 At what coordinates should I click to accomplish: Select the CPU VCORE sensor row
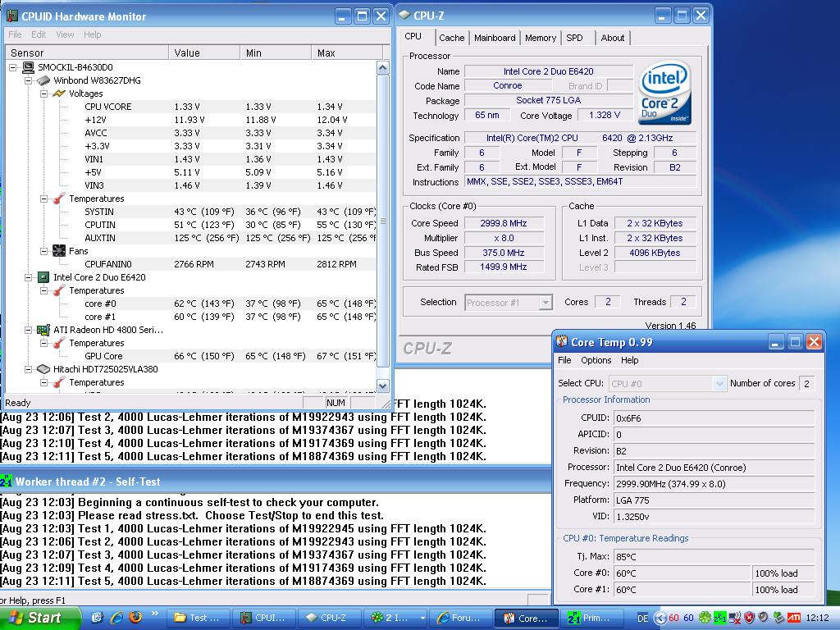tap(107, 107)
